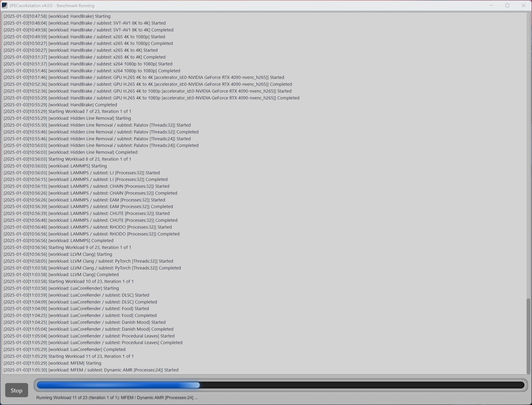This screenshot has height=405, width=532.
Task: Select log line 'RHODO [Processes:32]] Started'
Action: (88, 227)
